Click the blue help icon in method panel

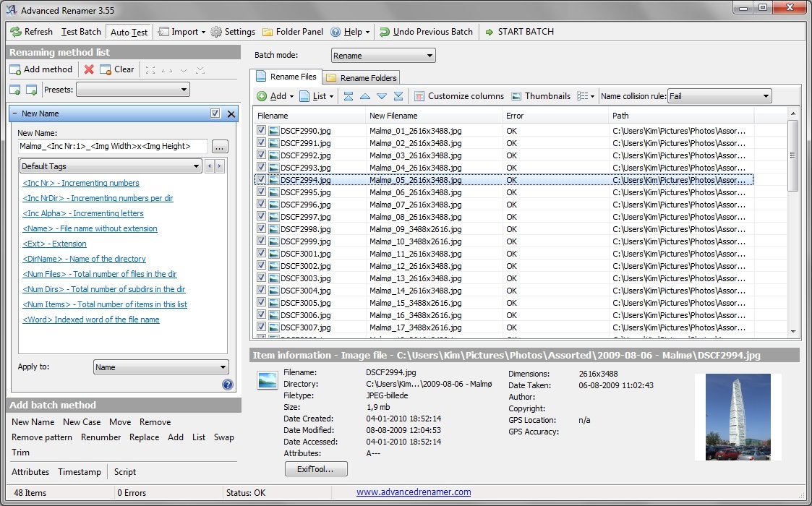point(227,385)
